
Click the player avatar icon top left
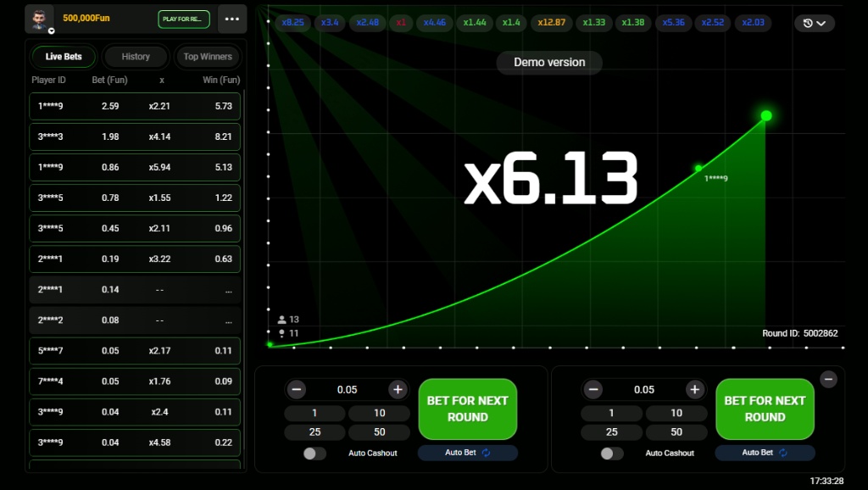click(x=39, y=19)
